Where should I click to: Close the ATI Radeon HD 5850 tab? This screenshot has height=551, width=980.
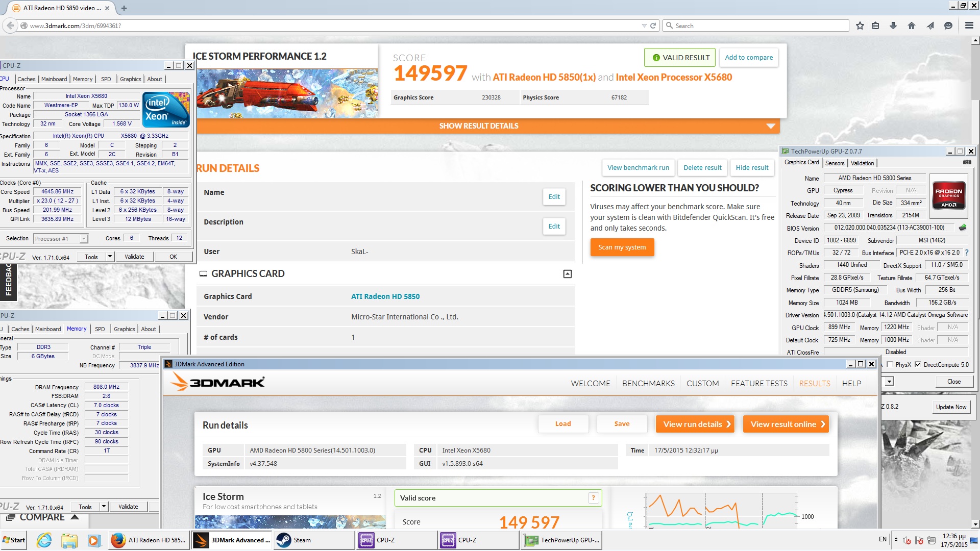[107, 8]
